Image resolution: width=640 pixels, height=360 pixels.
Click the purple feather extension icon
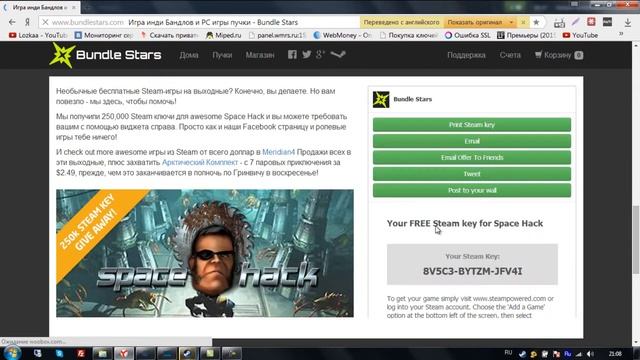(576, 22)
